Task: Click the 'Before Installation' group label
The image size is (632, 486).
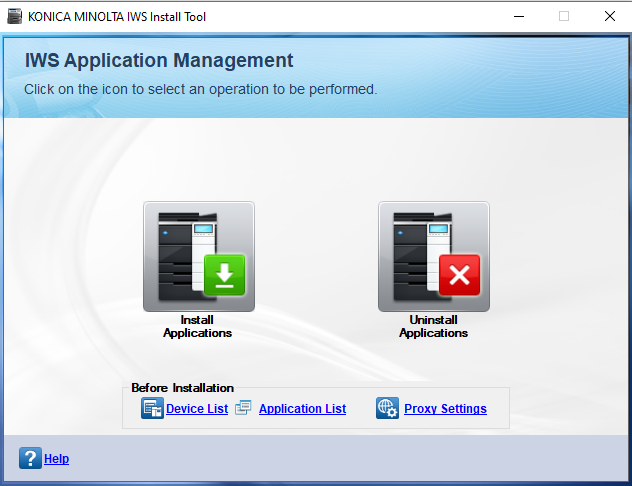Action: point(182,388)
